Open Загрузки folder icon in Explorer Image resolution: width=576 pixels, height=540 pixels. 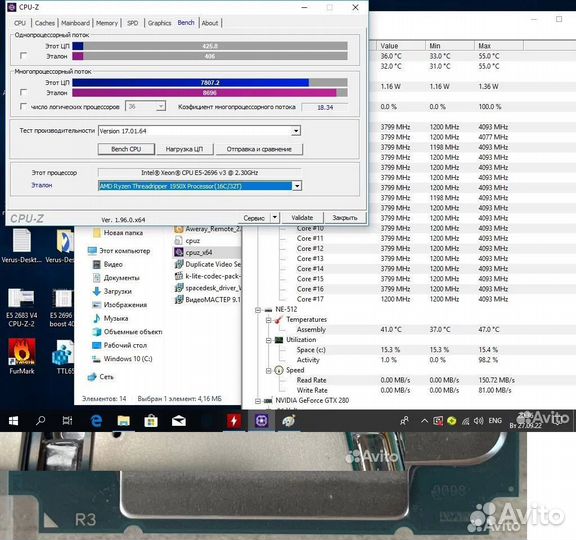[97, 291]
